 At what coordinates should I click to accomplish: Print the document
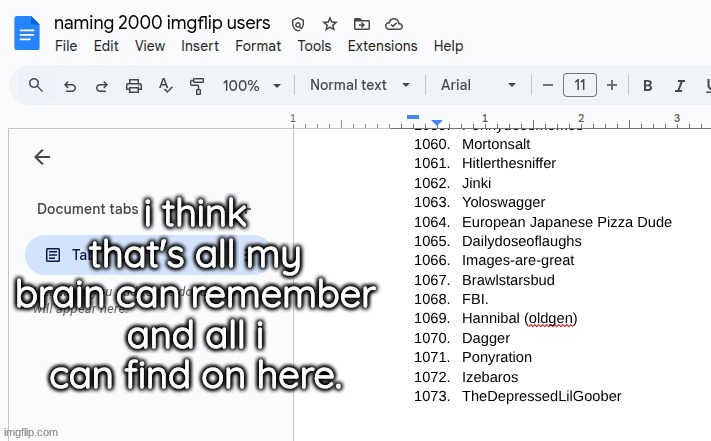[134, 86]
